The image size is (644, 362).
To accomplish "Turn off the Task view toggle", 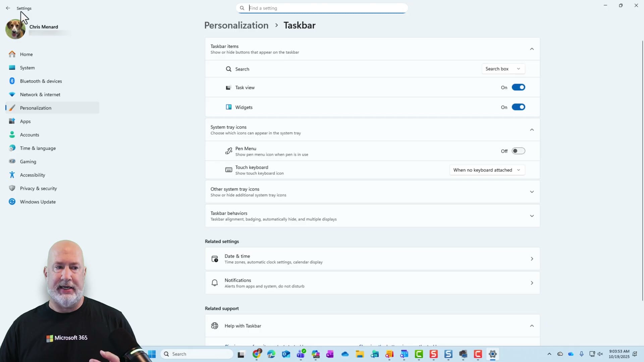I will click(x=518, y=87).
